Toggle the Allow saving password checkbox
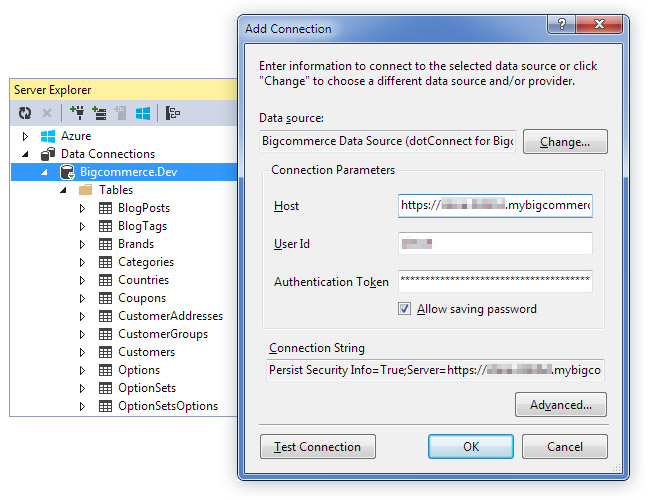The image size is (650, 500). [404, 309]
